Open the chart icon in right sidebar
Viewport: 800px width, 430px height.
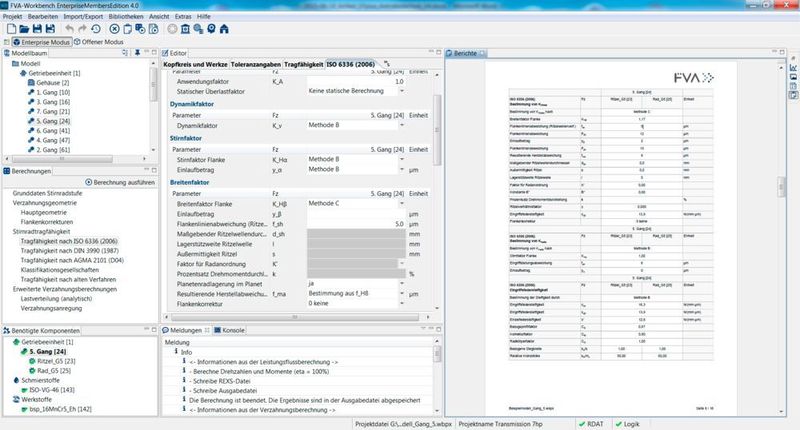pos(791,68)
